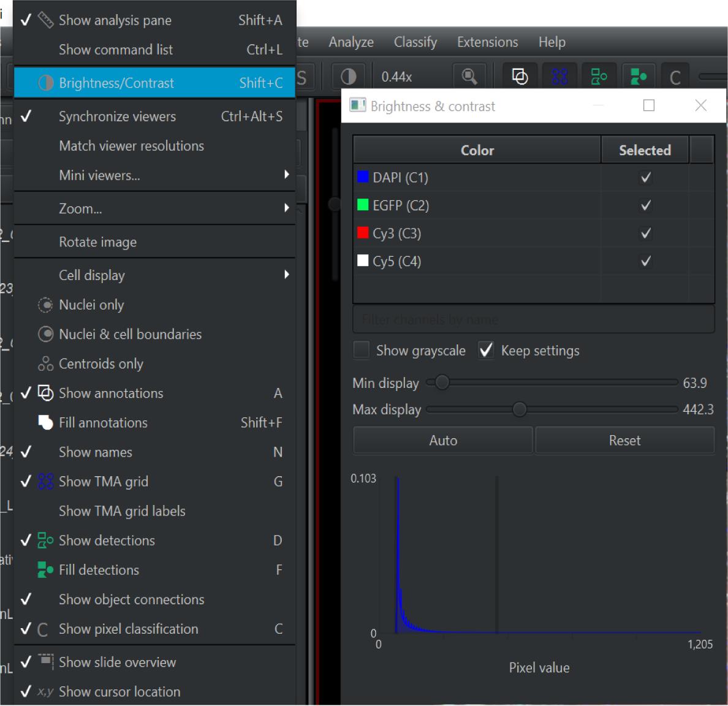728x706 pixels.
Task: Toggle pixel classification C toolbar icon
Action: [x=675, y=78]
